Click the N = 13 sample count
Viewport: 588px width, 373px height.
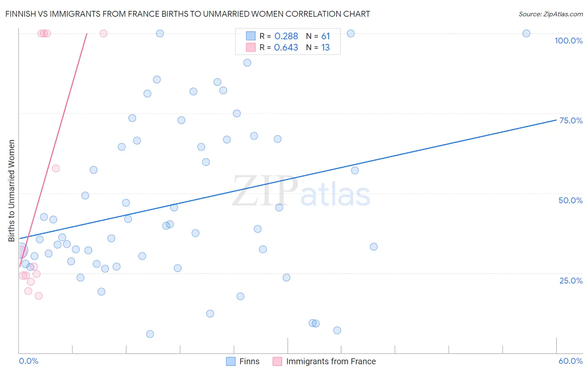pyautogui.click(x=318, y=47)
